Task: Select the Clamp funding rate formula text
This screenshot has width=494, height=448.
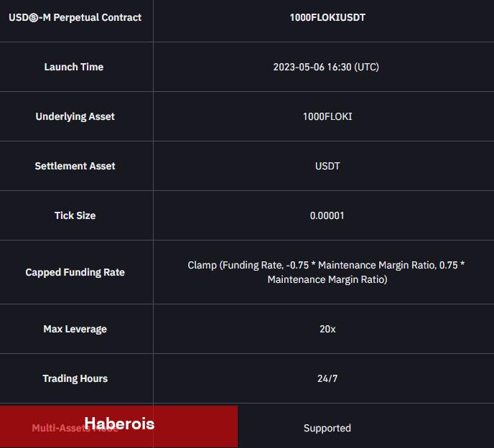Action: [326, 272]
